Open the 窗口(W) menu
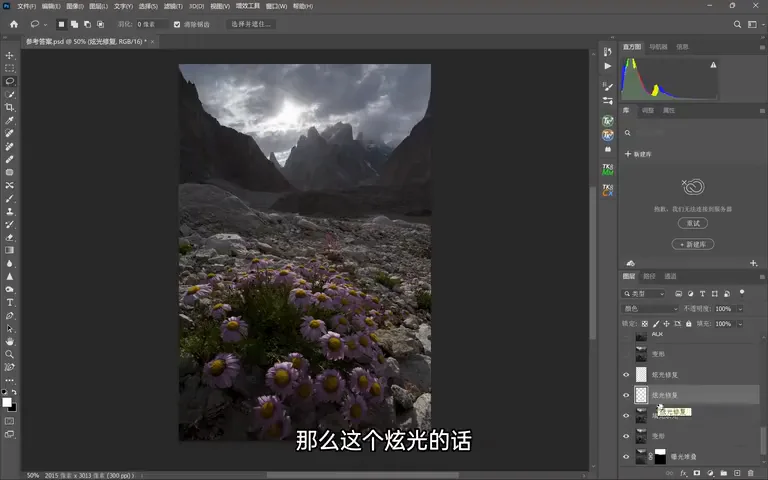Viewport: 768px width, 480px height. [276, 6]
